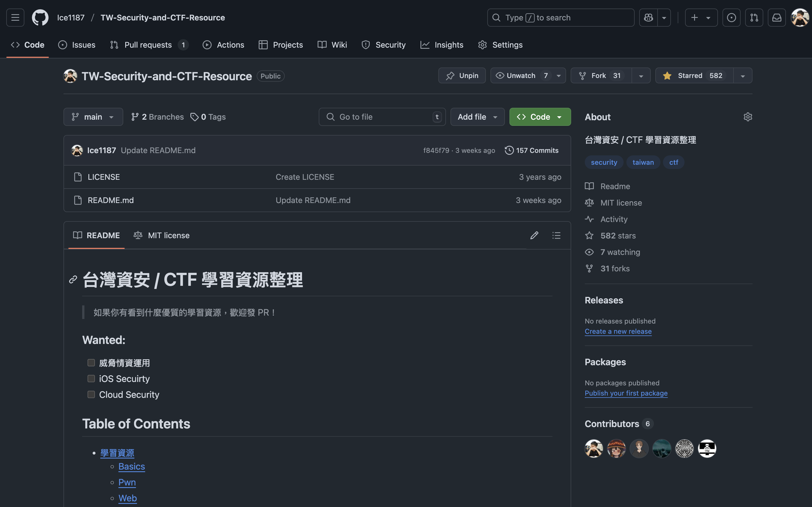Toggle Starred button to unstar repo
Screen dimensions: 812x507
click(694, 75)
